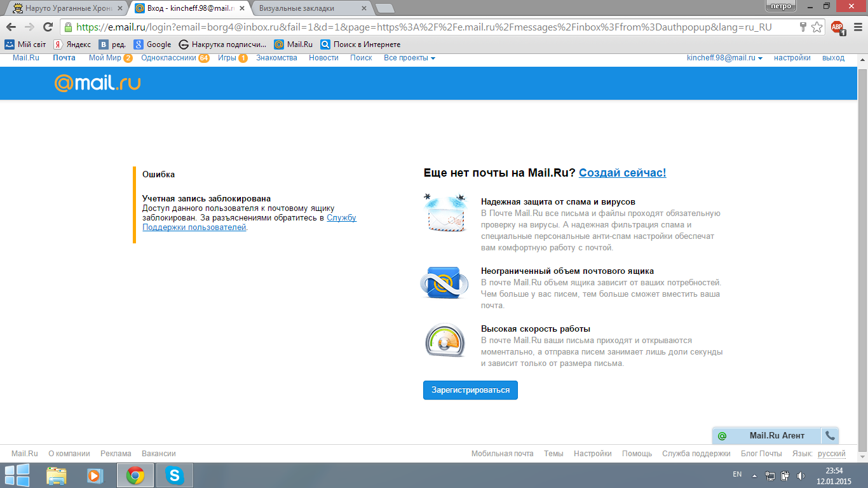Screen dimensions: 868x488
Task: Open the Яндекс bookmark
Action: pos(72,44)
